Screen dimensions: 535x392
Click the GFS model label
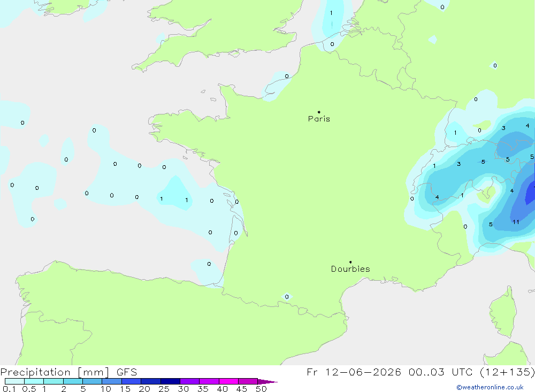coord(127,372)
